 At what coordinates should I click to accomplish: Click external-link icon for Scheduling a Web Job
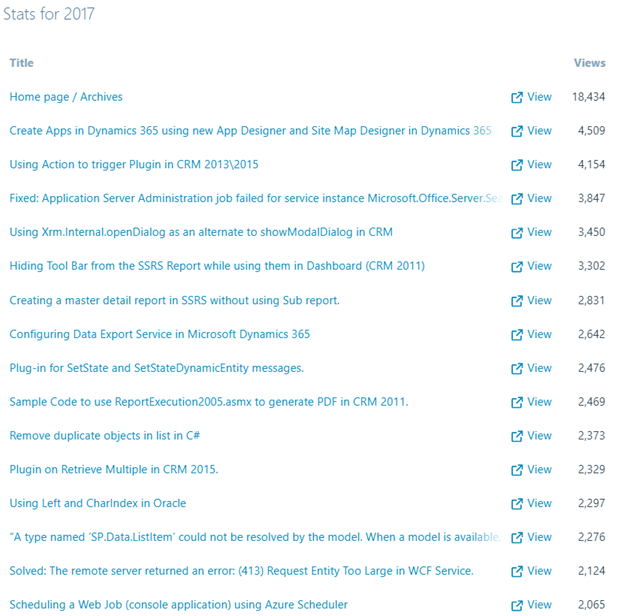pyautogui.click(x=517, y=605)
